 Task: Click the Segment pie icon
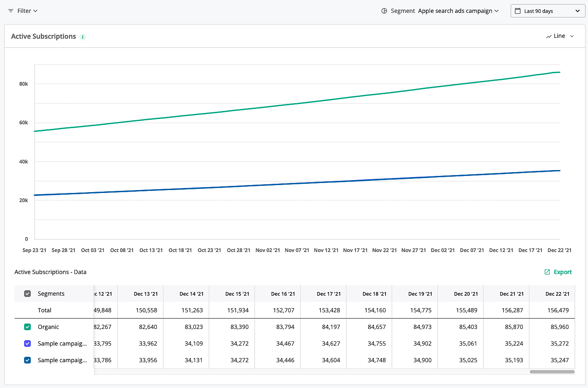point(384,11)
